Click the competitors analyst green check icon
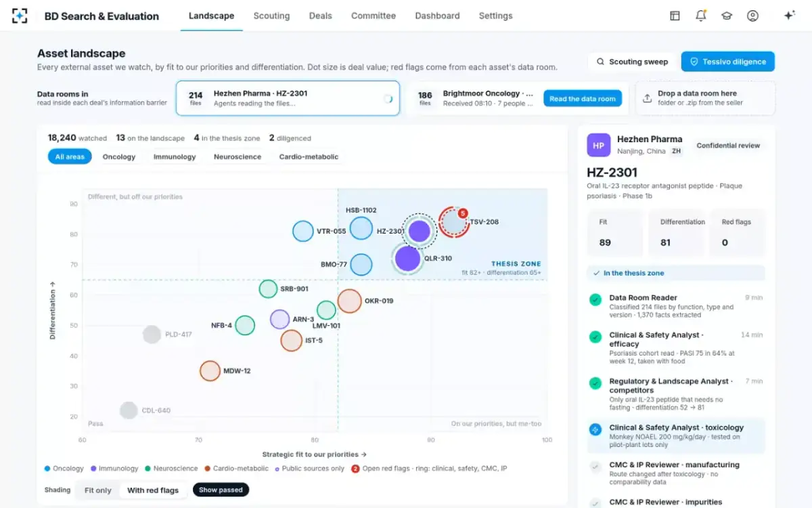 point(595,383)
